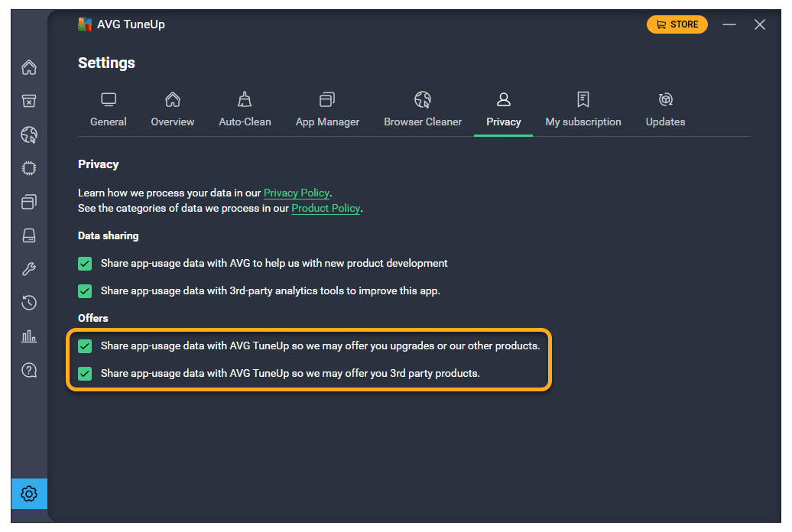Disable offers for 3rd party products
The width and height of the screenshot is (792, 532).
tap(85, 374)
